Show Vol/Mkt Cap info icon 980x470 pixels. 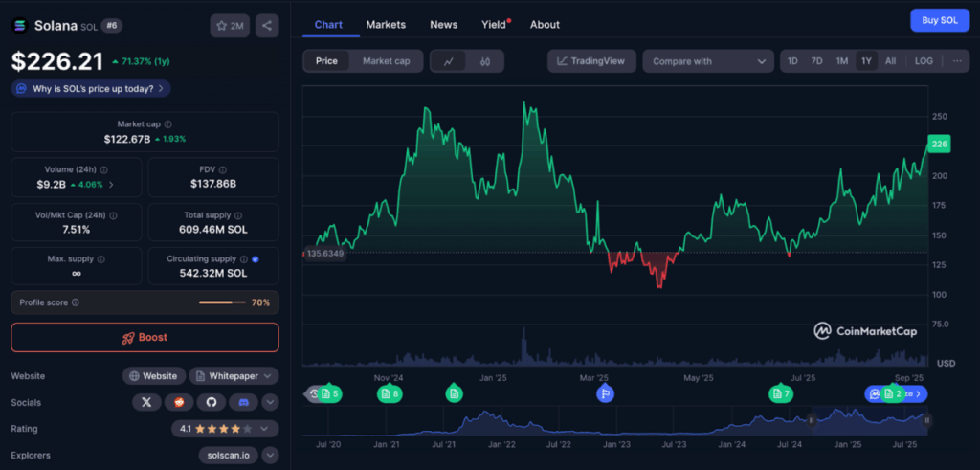click(x=113, y=215)
